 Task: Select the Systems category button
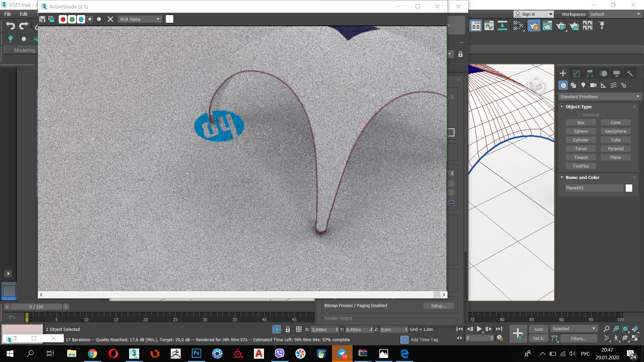(624, 85)
